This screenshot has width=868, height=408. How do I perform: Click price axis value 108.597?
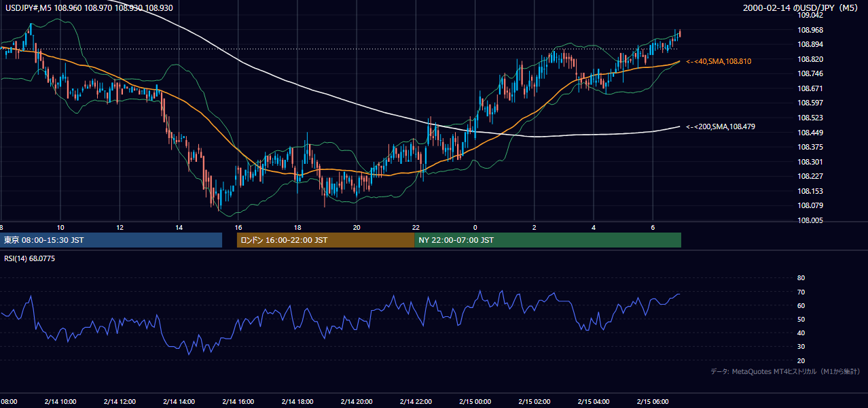(810, 103)
